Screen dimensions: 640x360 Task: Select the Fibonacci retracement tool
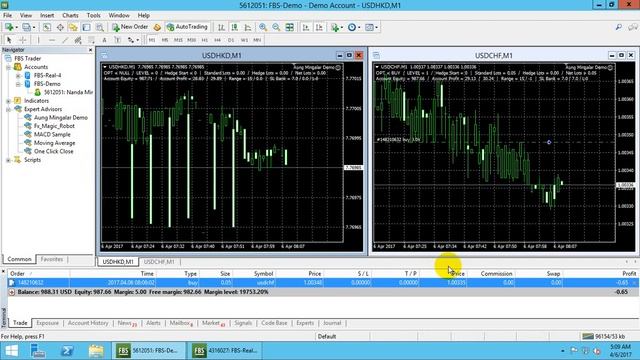click(91, 40)
